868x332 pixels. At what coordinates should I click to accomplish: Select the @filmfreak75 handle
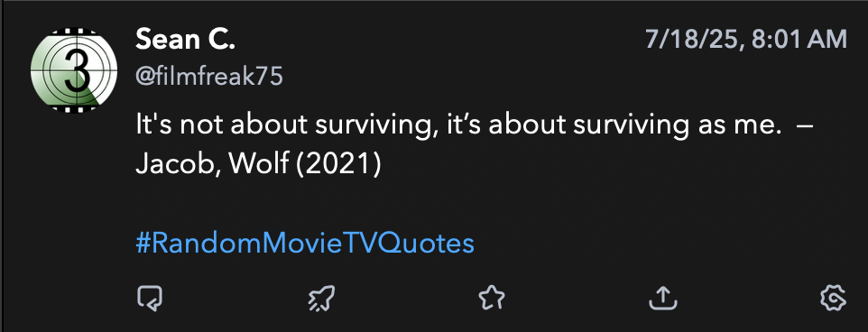(x=209, y=77)
